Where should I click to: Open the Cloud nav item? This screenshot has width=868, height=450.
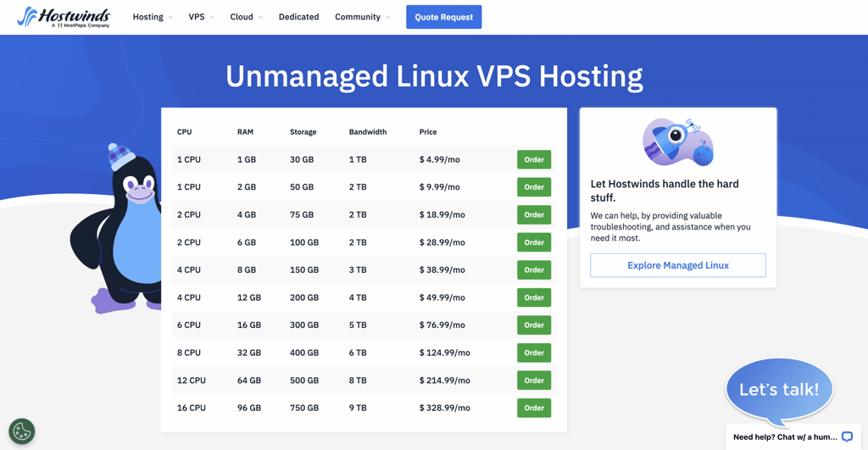point(242,17)
